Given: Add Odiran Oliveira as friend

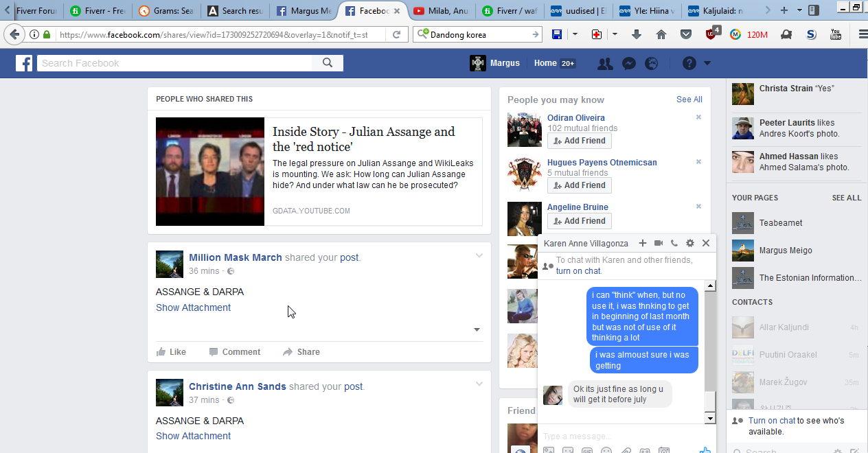Looking at the screenshot, I should pos(579,141).
